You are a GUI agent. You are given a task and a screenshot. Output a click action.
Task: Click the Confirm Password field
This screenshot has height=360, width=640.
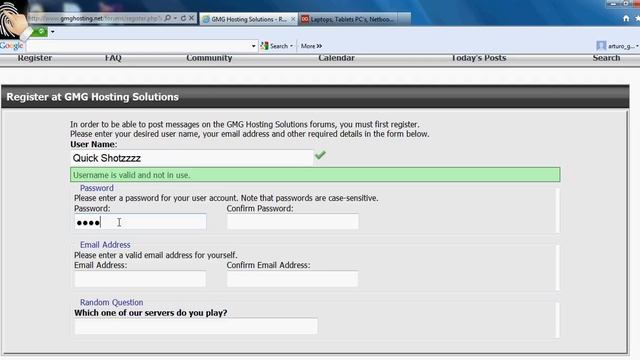(293, 222)
